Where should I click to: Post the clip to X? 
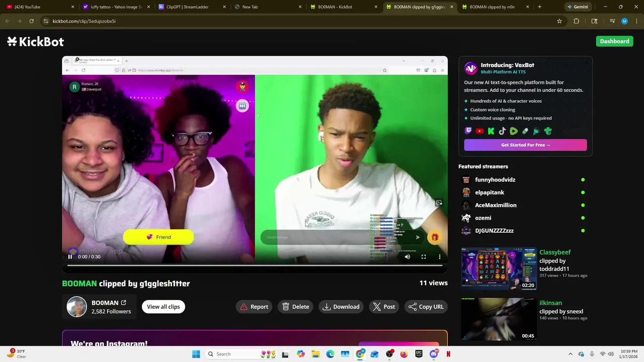pyautogui.click(x=384, y=307)
